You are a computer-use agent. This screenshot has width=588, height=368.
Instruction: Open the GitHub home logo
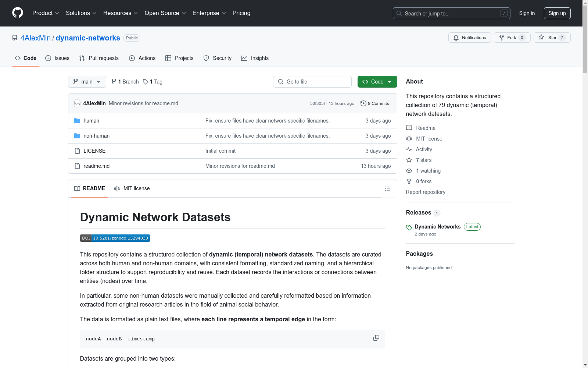(x=18, y=13)
